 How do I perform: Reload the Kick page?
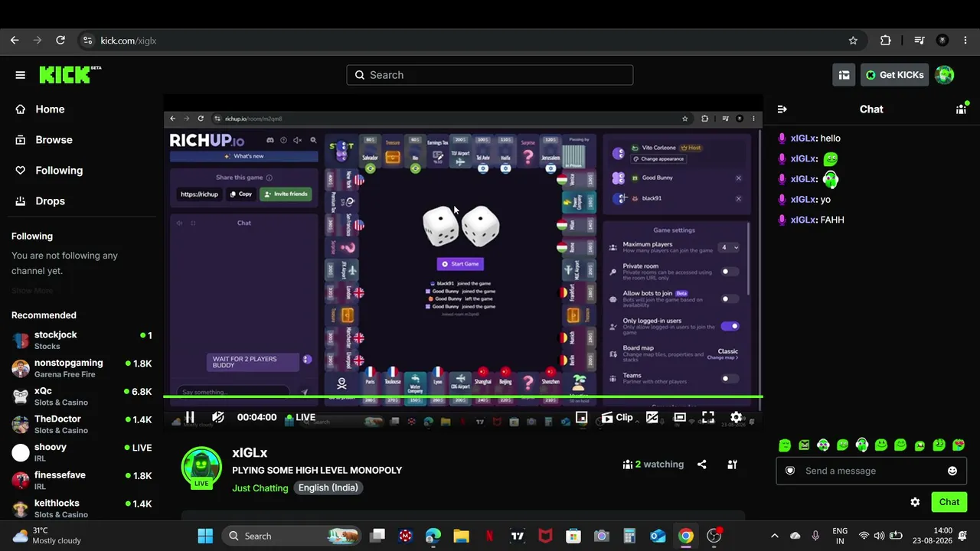click(x=60, y=41)
